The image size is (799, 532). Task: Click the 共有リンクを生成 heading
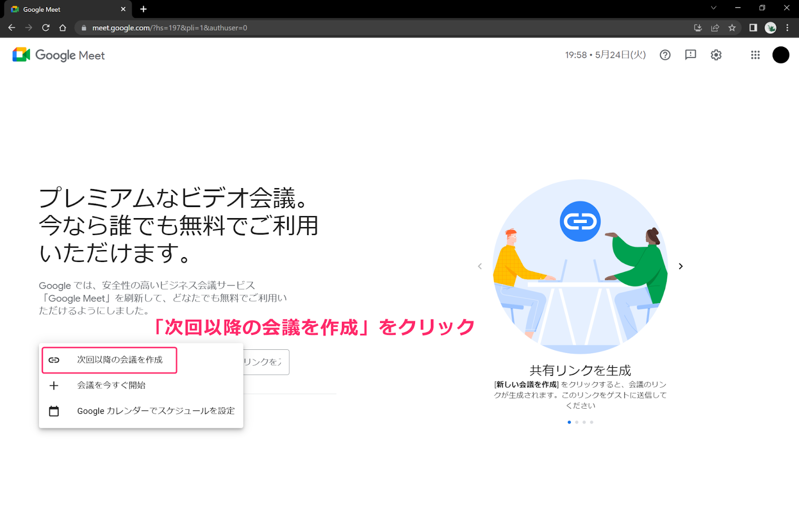580,370
